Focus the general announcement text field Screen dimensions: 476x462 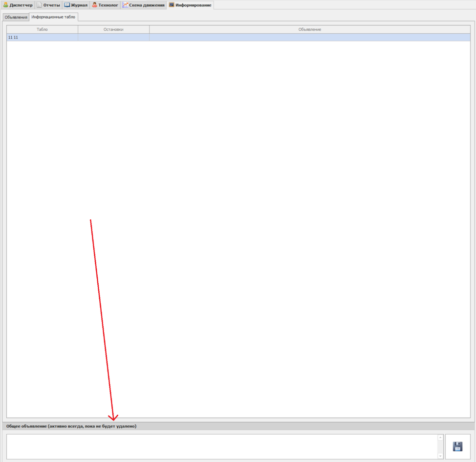tap(220, 446)
